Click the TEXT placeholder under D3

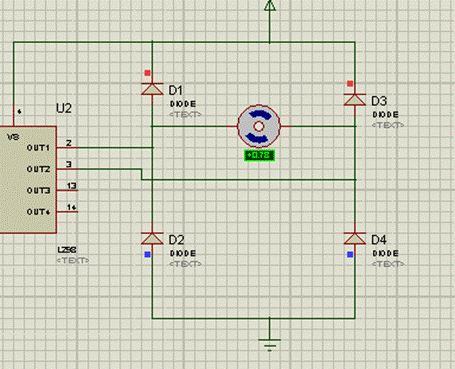coord(388,125)
